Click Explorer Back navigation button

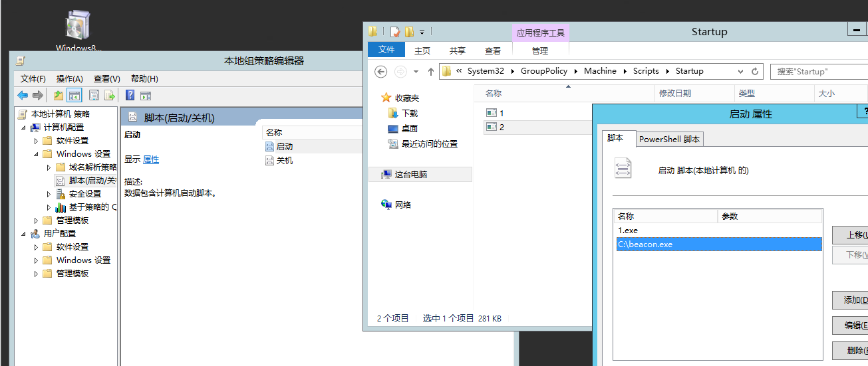point(381,71)
